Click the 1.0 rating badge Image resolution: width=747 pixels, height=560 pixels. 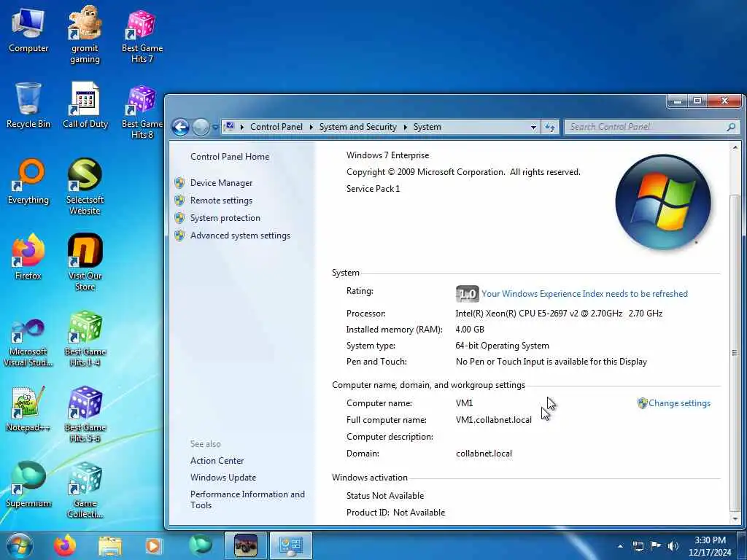click(468, 294)
